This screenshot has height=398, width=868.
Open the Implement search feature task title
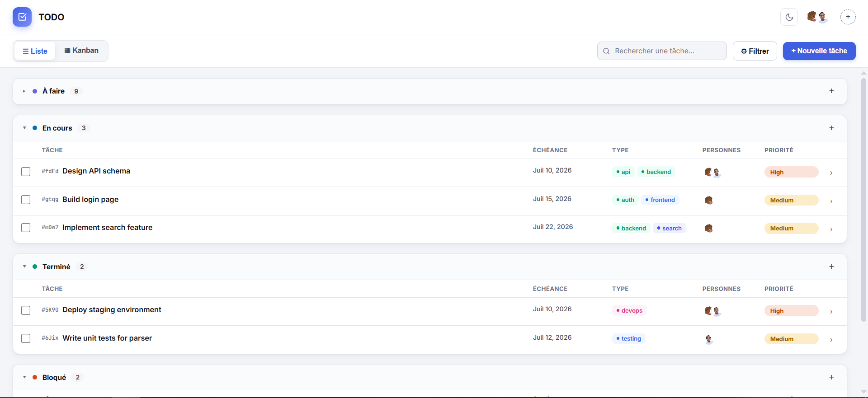pyautogui.click(x=107, y=227)
